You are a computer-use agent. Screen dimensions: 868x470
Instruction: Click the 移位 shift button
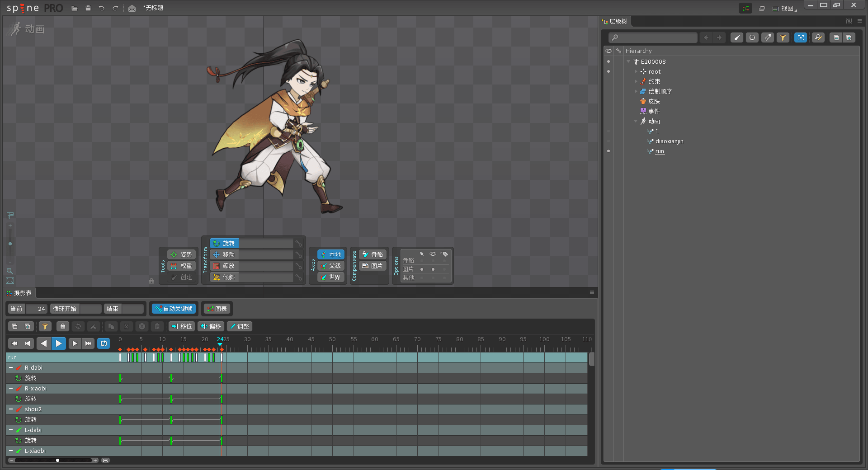tap(182, 326)
